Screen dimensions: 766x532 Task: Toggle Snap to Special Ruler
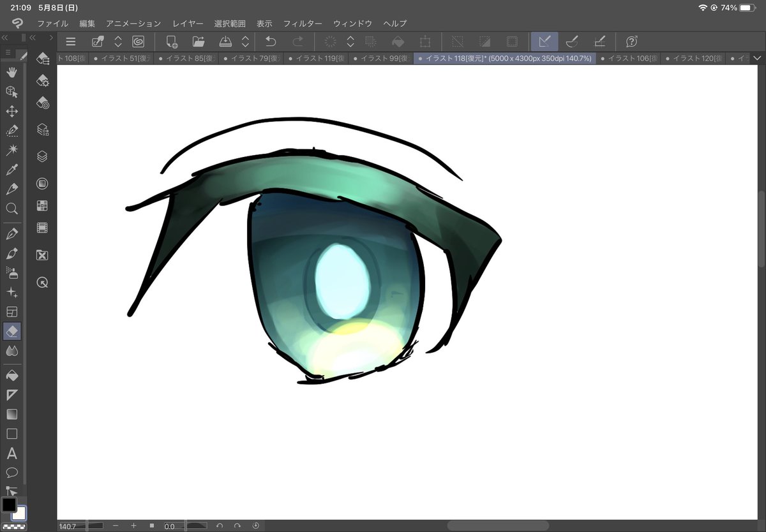[572, 41]
